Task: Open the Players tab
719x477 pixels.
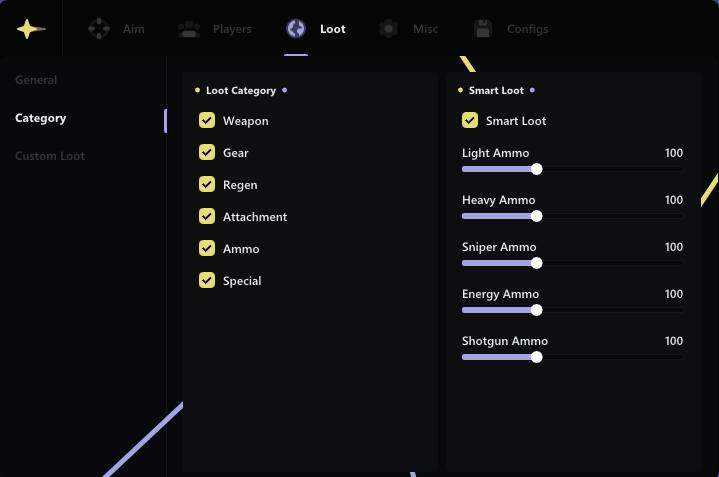Action: [232, 29]
